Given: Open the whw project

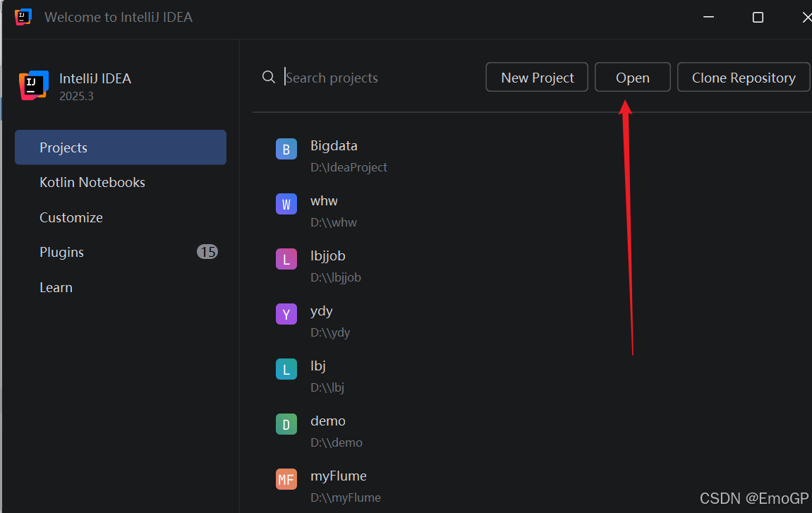Looking at the screenshot, I should (324, 200).
